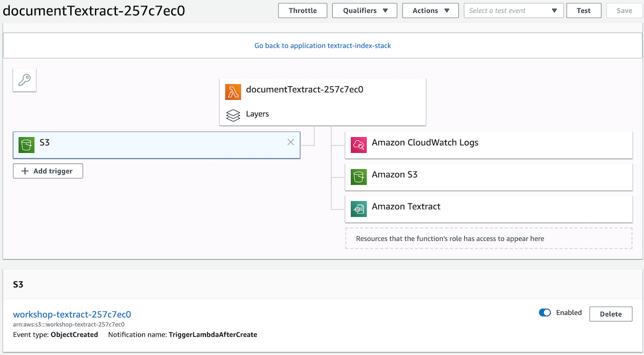This screenshot has height=355, width=644.
Task: Click the Layers stack icon
Action: tap(233, 115)
